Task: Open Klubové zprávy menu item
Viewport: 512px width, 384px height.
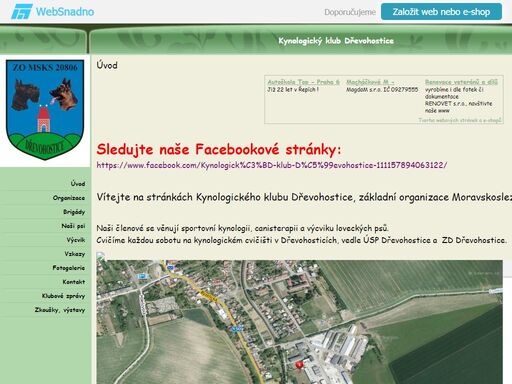Action: (x=63, y=296)
